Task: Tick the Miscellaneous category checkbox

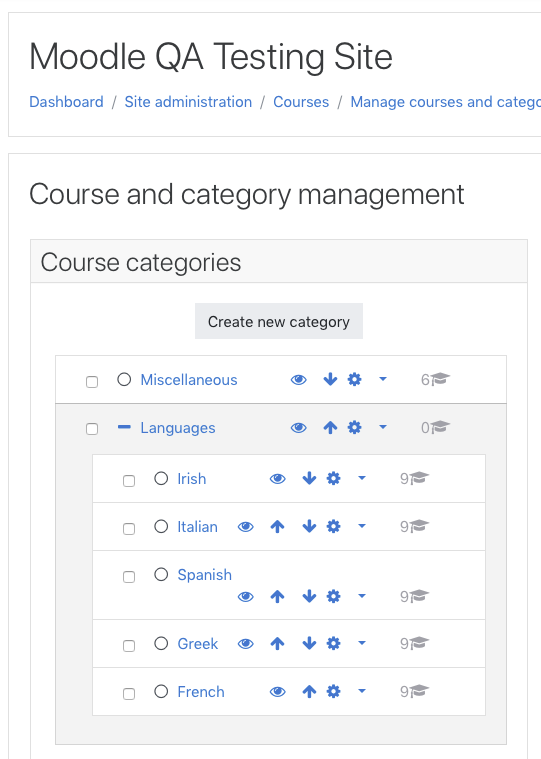Action: pos(92,381)
